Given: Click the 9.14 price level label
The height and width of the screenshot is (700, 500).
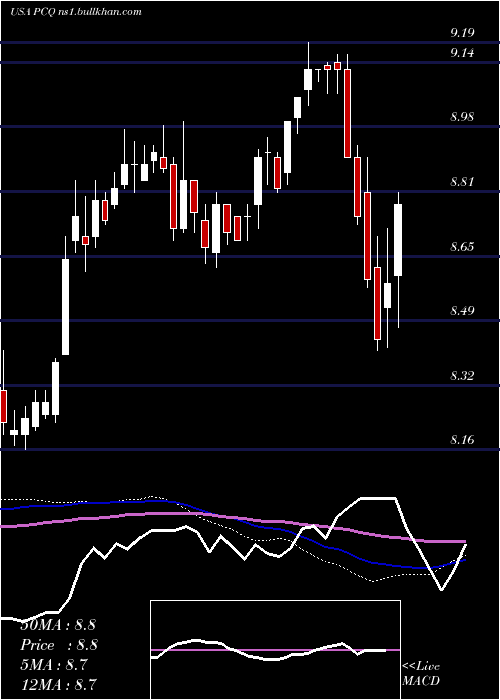Looking at the screenshot, I should coord(462,53).
